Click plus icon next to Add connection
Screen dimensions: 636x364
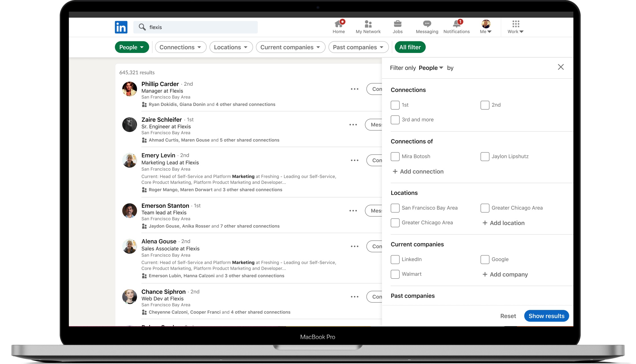click(x=395, y=172)
